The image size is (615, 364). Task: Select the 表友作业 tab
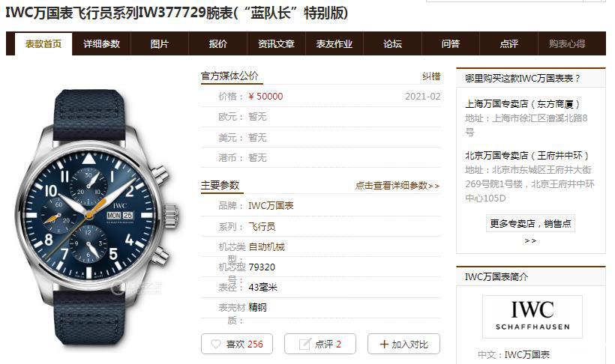(334, 44)
